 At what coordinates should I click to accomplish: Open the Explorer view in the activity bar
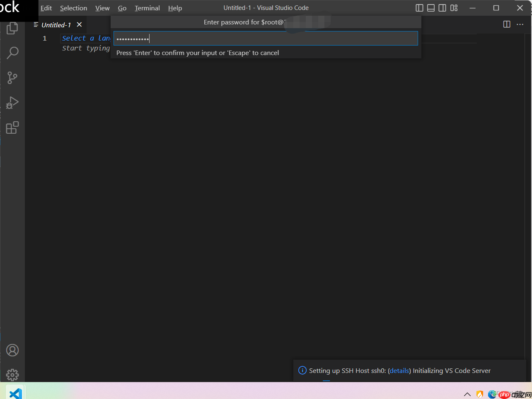(12, 28)
